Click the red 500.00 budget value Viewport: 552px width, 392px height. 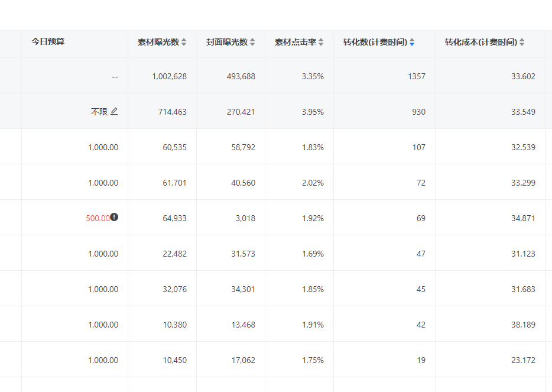pos(98,218)
